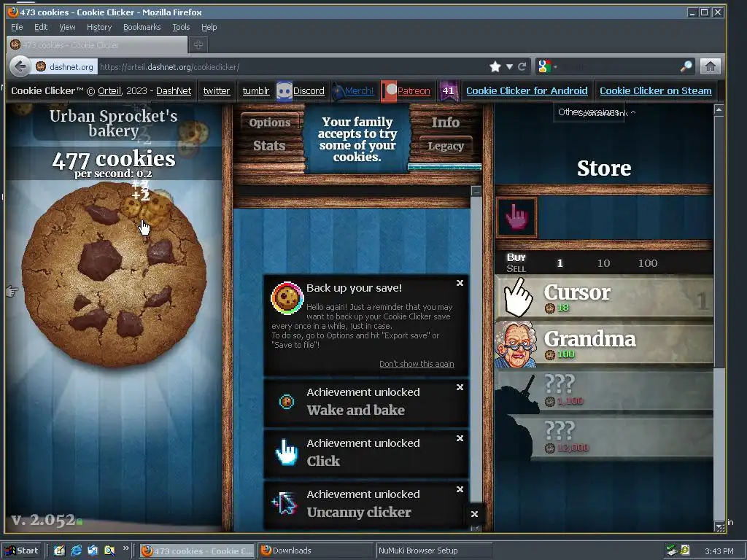This screenshot has width=747, height=560.
Task: Dismiss the Wake and bake achievement notification
Action: [x=460, y=388]
